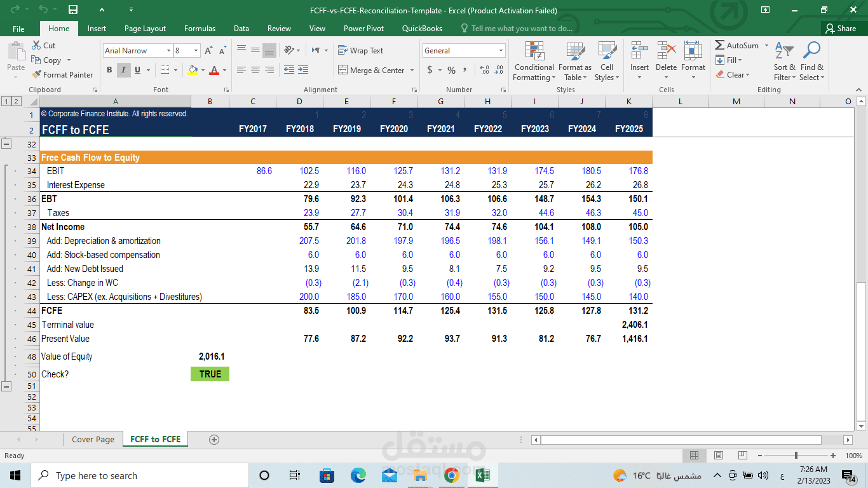
Task: Click the Share button
Action: [x=841, y=29]
